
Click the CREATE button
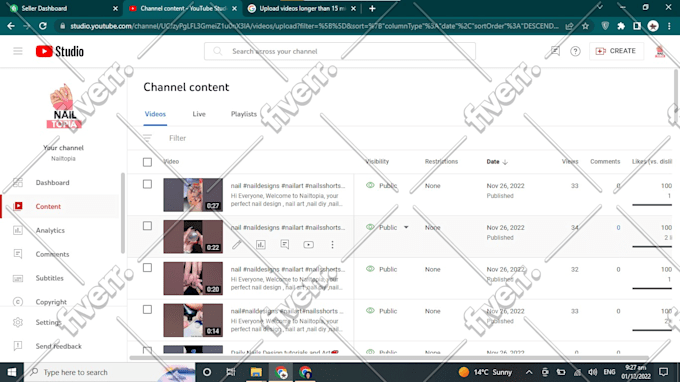[x=616, y=51]
